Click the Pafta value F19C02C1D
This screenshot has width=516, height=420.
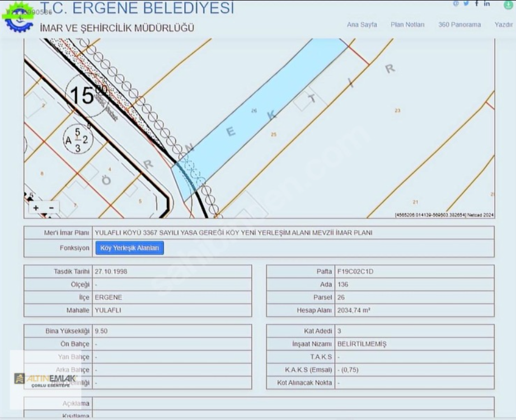[x=355, y=271]
